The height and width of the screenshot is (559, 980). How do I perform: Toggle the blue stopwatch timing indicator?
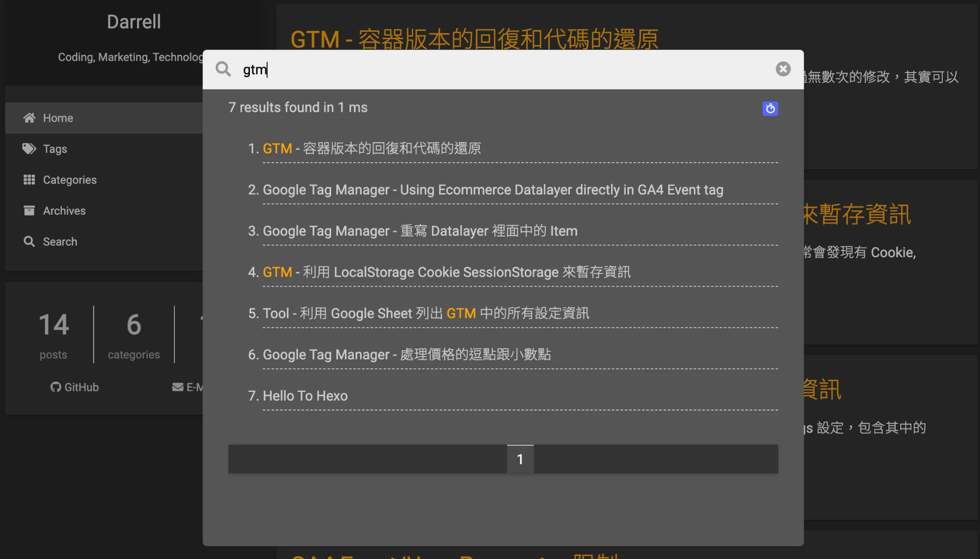770,109
